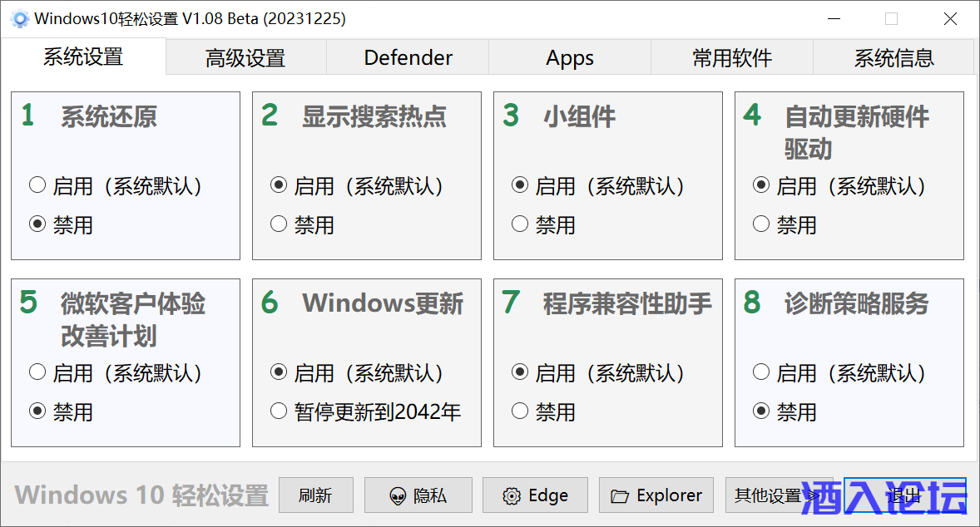Click the 退出 button
Viewport: 980px width, 527px height.
[904, 495]
